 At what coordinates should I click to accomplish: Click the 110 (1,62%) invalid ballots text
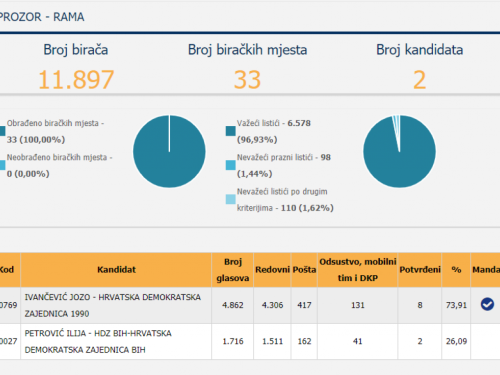[307, 208]
